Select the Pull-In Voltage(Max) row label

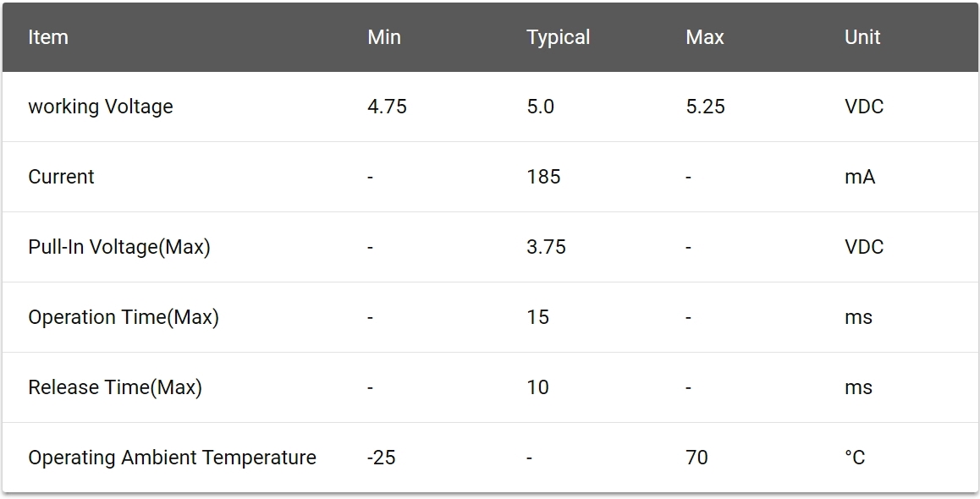[x=119, y=247]
